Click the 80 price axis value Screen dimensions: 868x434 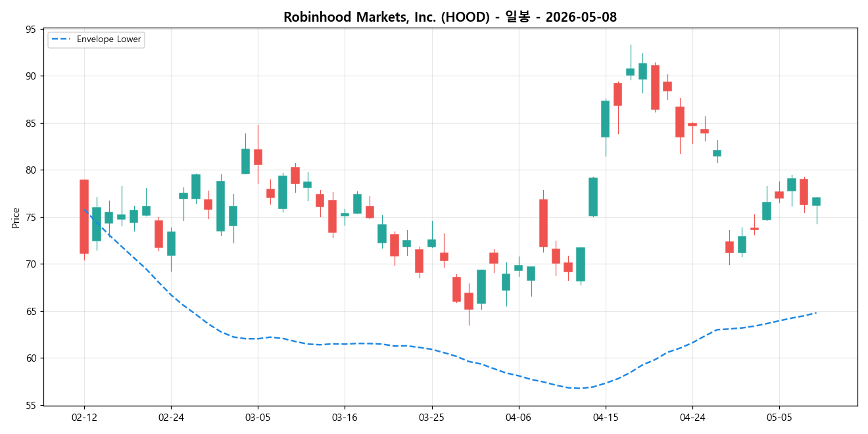coord(32,170)
